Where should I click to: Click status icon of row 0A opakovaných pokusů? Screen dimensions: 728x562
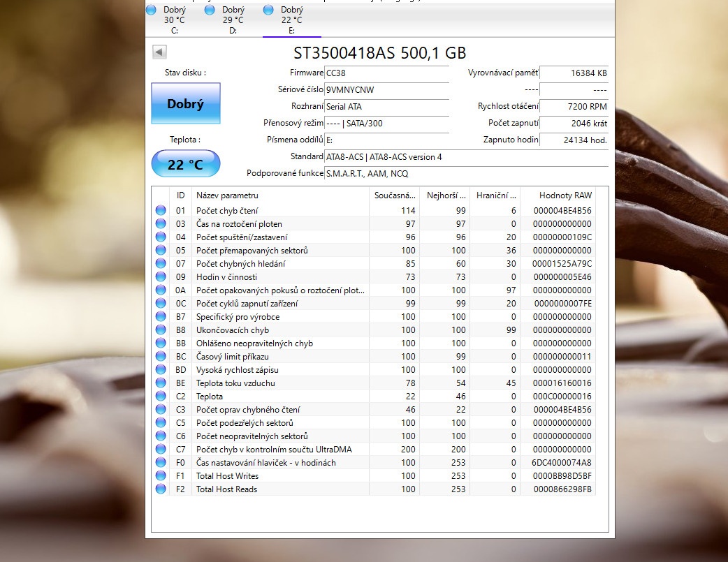[161, 290]
